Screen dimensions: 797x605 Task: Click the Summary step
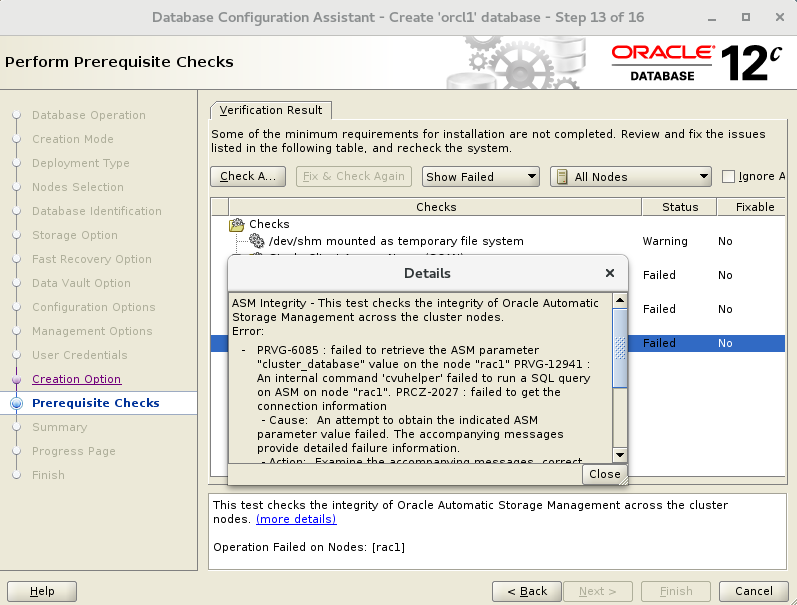coord(59,427)
